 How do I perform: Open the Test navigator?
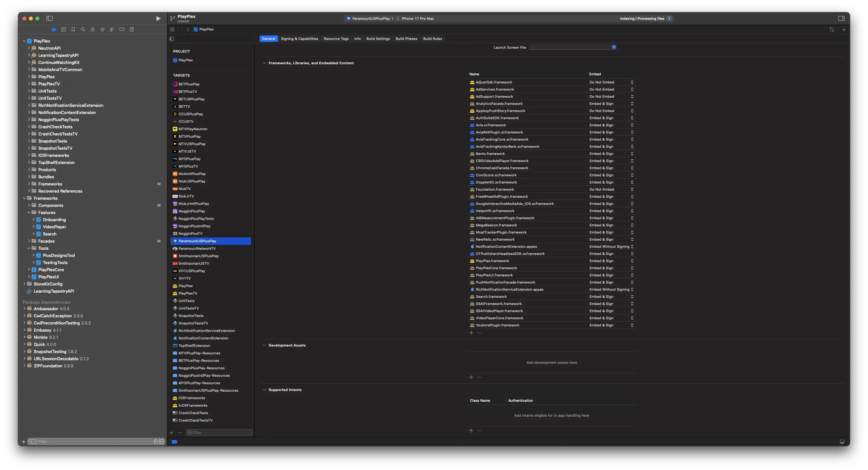tap(102, 29)
